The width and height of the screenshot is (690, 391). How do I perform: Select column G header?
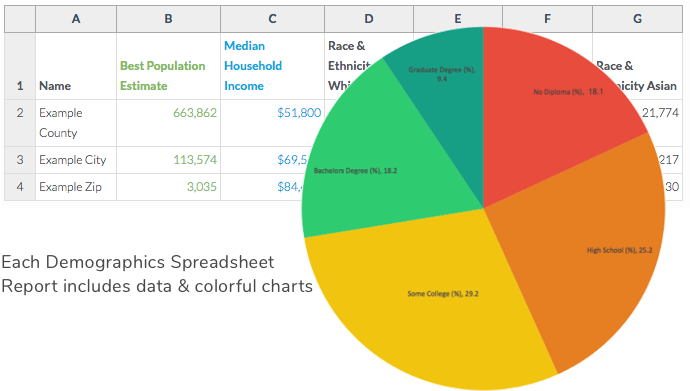click(637, 19)
